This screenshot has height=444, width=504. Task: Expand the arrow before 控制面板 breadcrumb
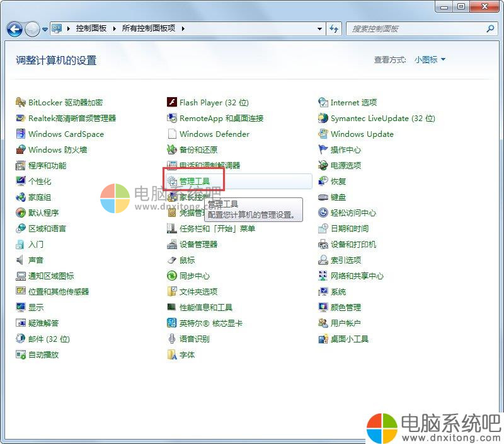coord(69,28)
